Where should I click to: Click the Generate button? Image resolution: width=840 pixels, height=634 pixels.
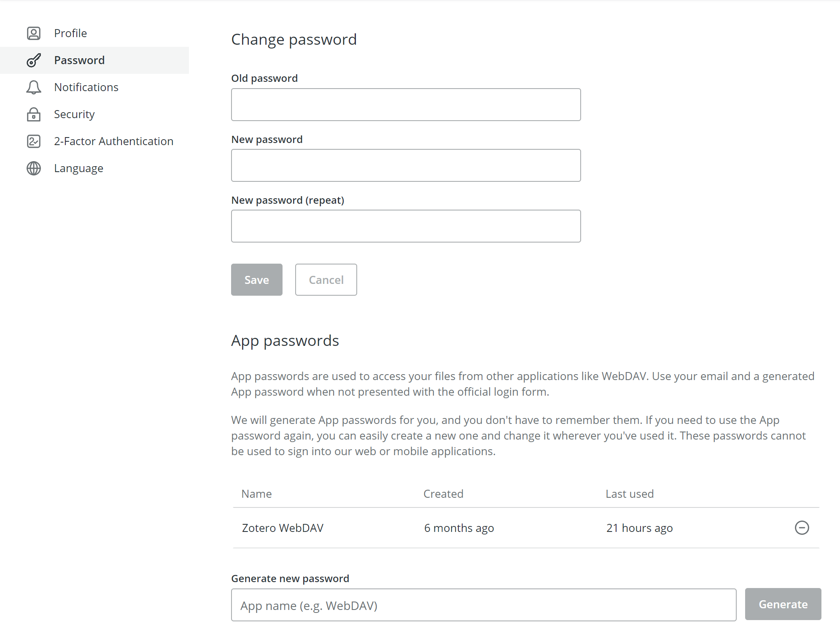click(783, 604)
